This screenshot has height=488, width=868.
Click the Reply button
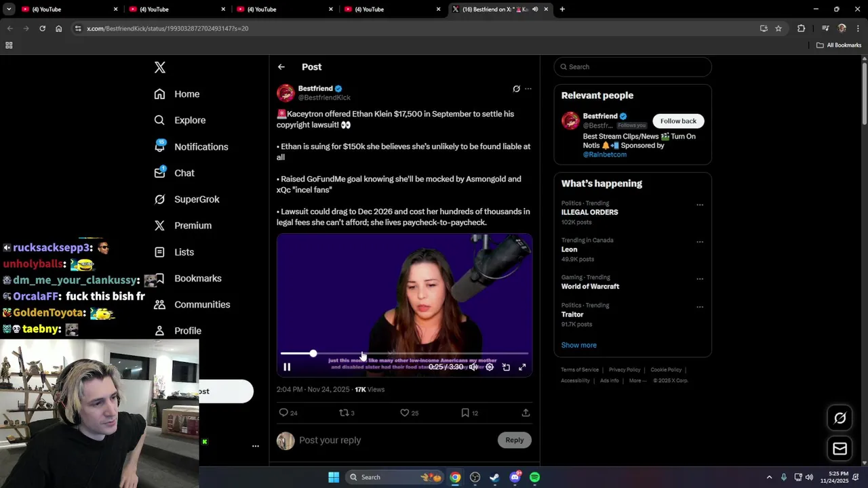click(515, 441)
